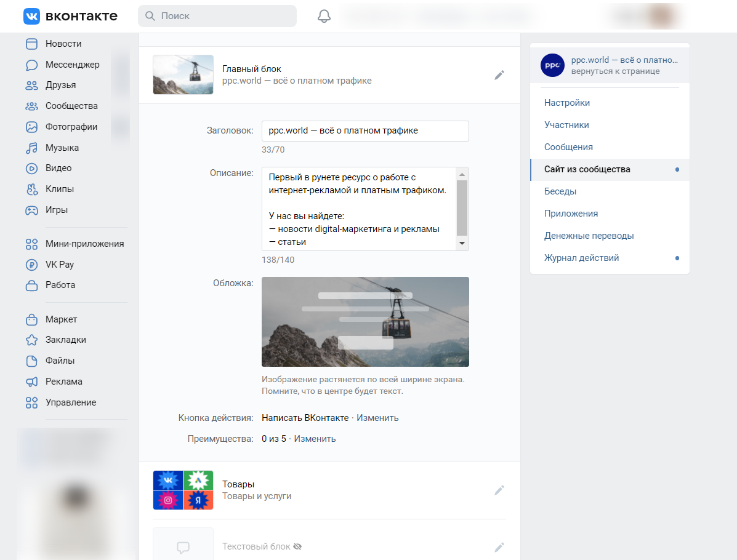Focus the Поиск search field
Screen dimensions: 737x560
click(217, 16)
